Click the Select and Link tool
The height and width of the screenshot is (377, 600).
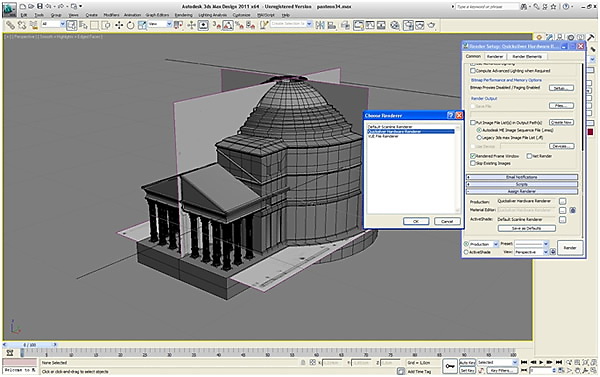(x=10, y=25)
